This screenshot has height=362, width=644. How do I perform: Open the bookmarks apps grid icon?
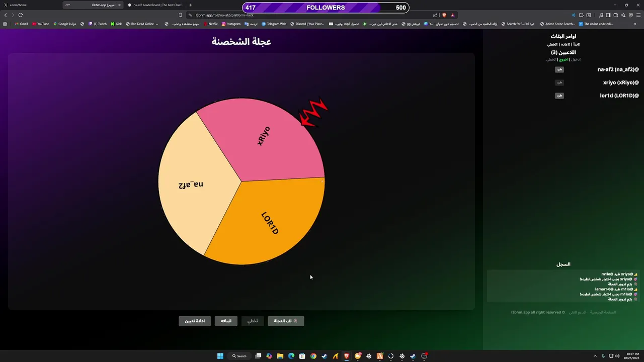[5, 24]
